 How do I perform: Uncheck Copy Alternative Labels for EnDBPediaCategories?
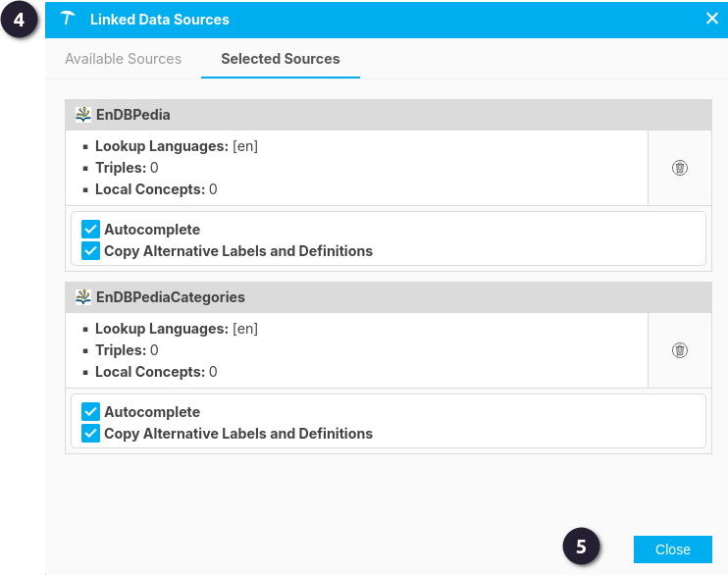point(90,434)
